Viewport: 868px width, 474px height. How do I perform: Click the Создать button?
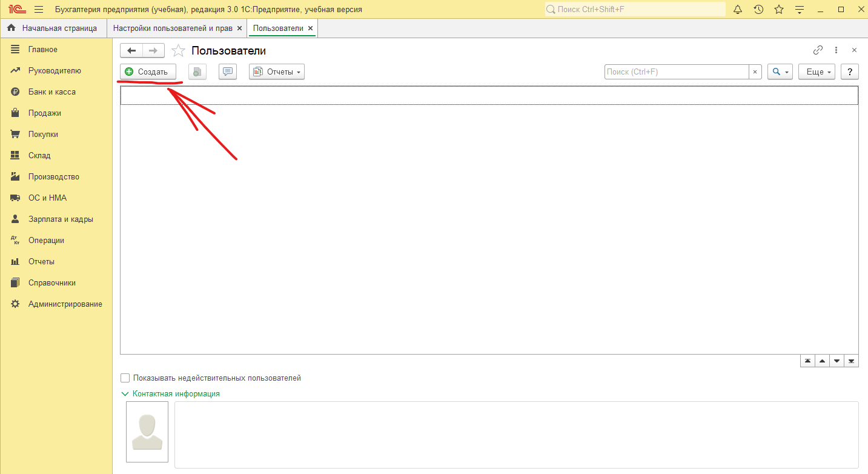click(x=148, y=72)
